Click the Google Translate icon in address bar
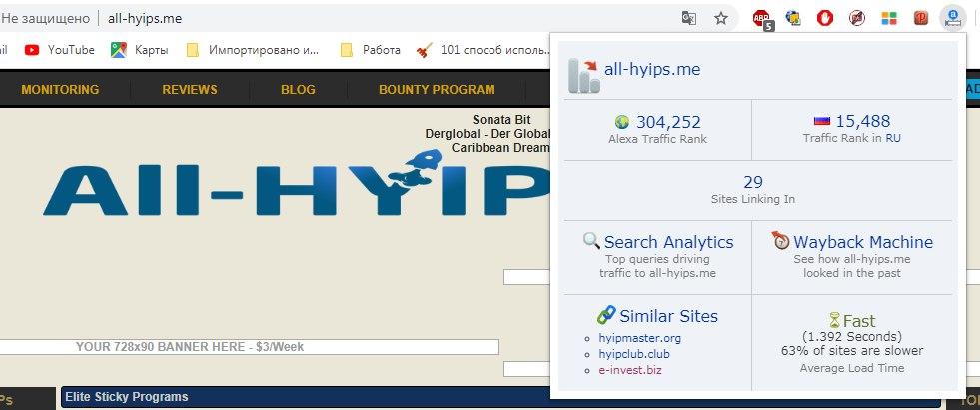This screenshot has height=410, width=980. (x=688, y=18)
